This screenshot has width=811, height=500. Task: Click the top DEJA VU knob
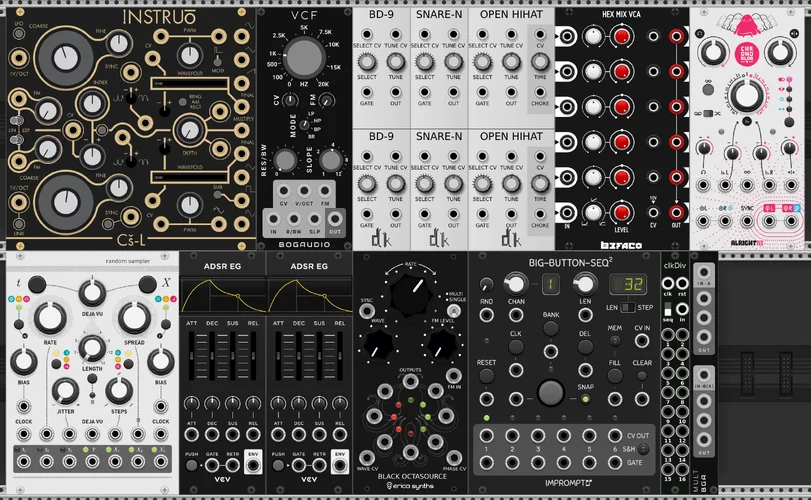click(x=92, y=293)
